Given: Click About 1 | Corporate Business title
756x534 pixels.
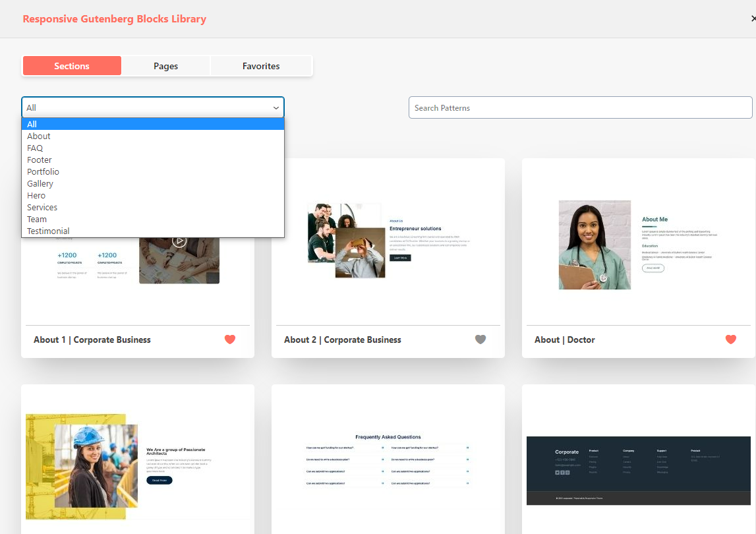Looking at the screenshot, I should point(92,340).
